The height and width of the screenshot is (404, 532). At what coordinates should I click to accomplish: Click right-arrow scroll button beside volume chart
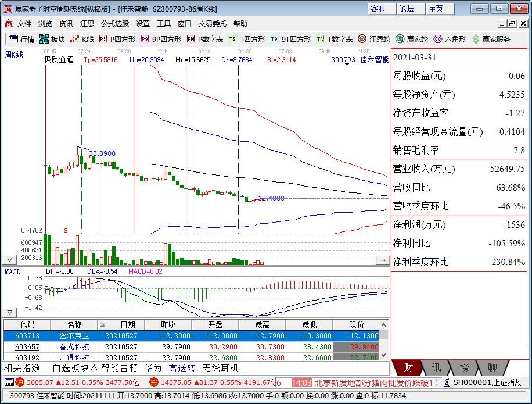coord(383,260)
